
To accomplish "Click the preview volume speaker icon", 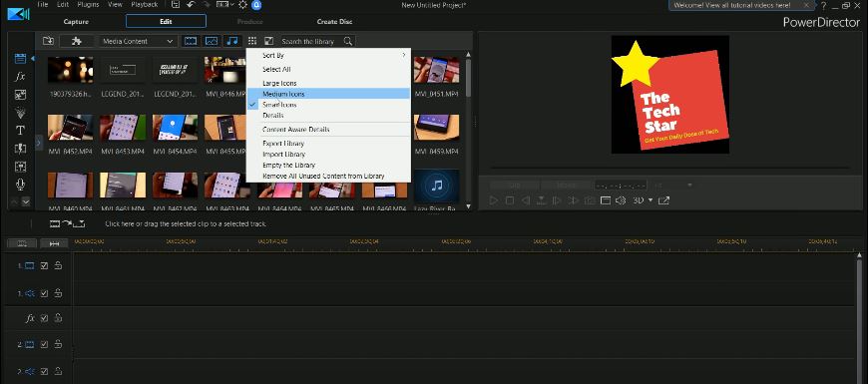I will click(621, 200).
